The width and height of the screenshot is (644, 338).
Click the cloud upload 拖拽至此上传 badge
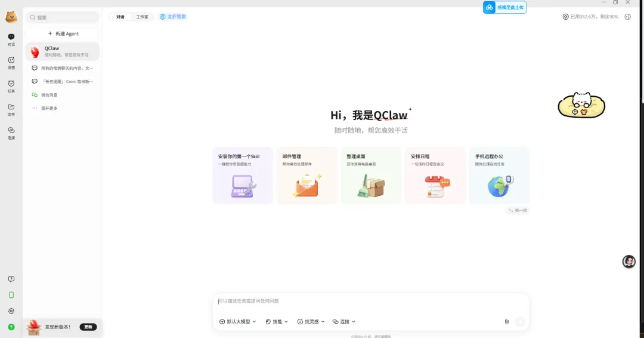coord(504,7)
